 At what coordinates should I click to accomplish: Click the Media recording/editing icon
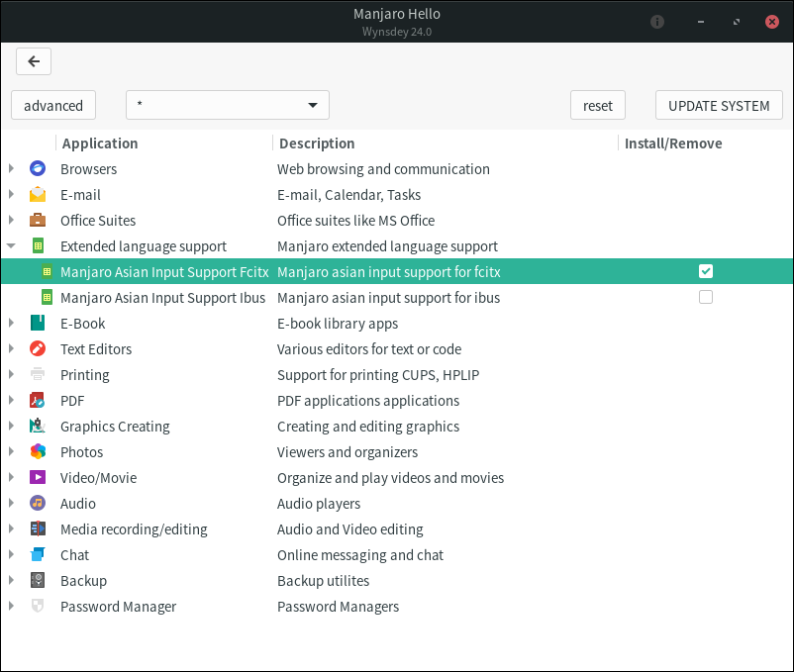point(38,528)
